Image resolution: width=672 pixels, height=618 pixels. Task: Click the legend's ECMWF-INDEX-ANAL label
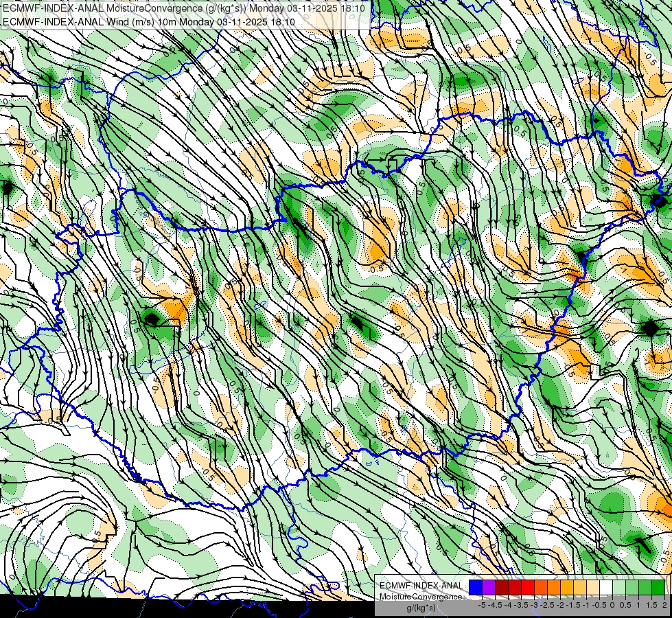coord(421,586)
